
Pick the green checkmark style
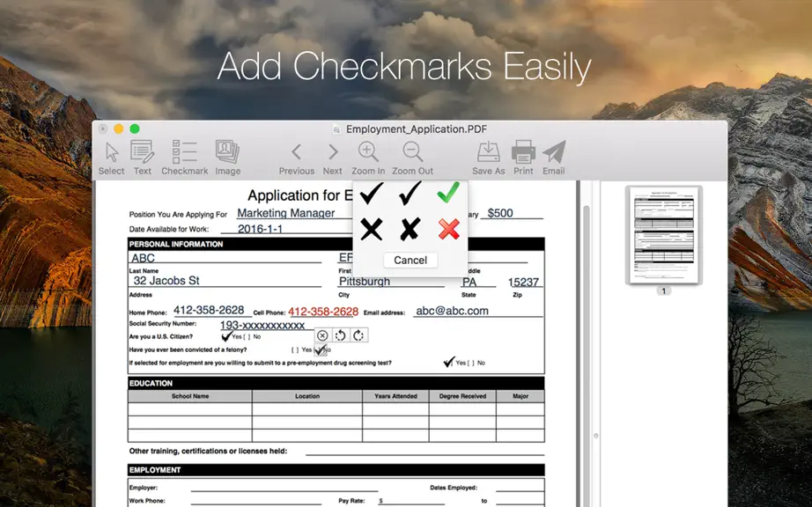pyautogui.click(x=448, y=193)
